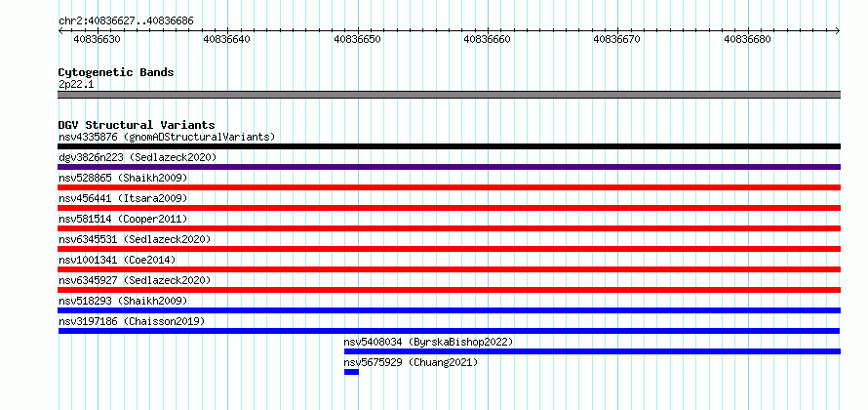Click the black nsv4335876 variant bar
This screenshot has width=868, height=410.
pyautogui.click(x=449, y=146)
